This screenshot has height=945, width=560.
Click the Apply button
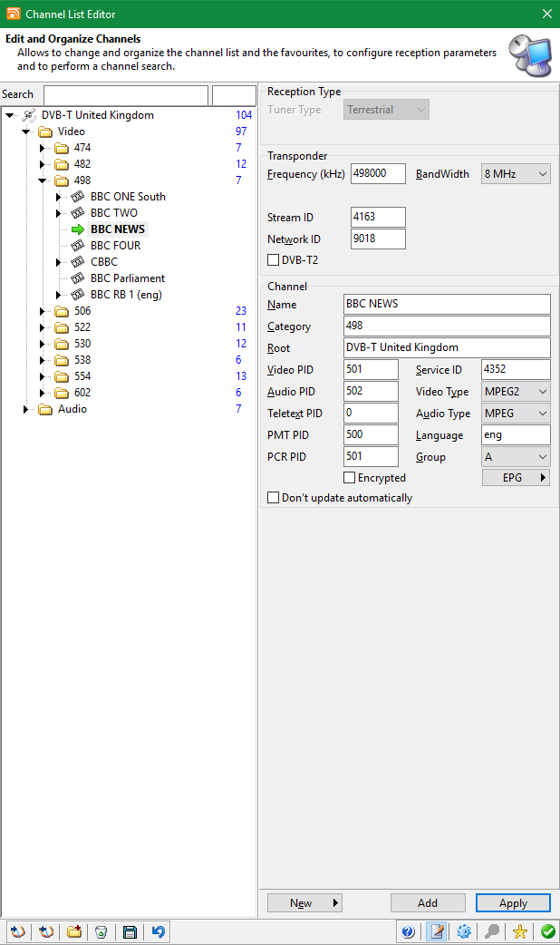pos(513,902)
